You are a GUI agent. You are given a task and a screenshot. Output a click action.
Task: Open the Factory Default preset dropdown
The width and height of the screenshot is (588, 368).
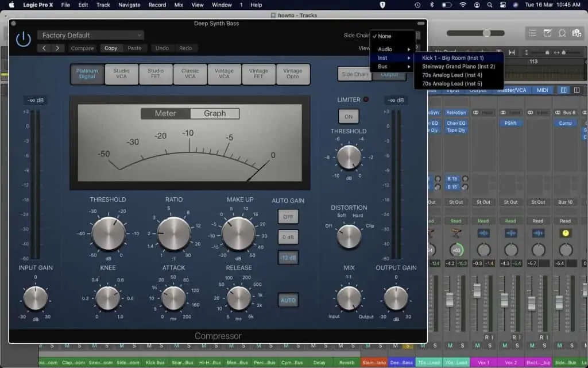(x=91, y=35)
